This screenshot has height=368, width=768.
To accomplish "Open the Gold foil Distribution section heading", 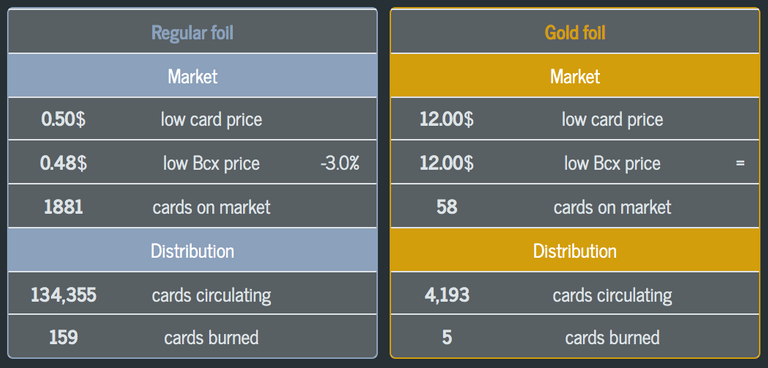I will coord(575,250).
